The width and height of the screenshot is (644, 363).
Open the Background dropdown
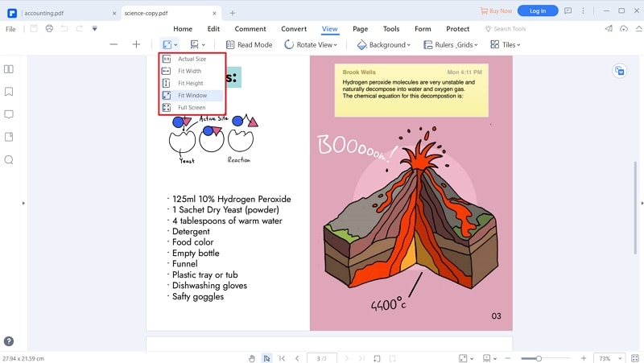(384, 45)
